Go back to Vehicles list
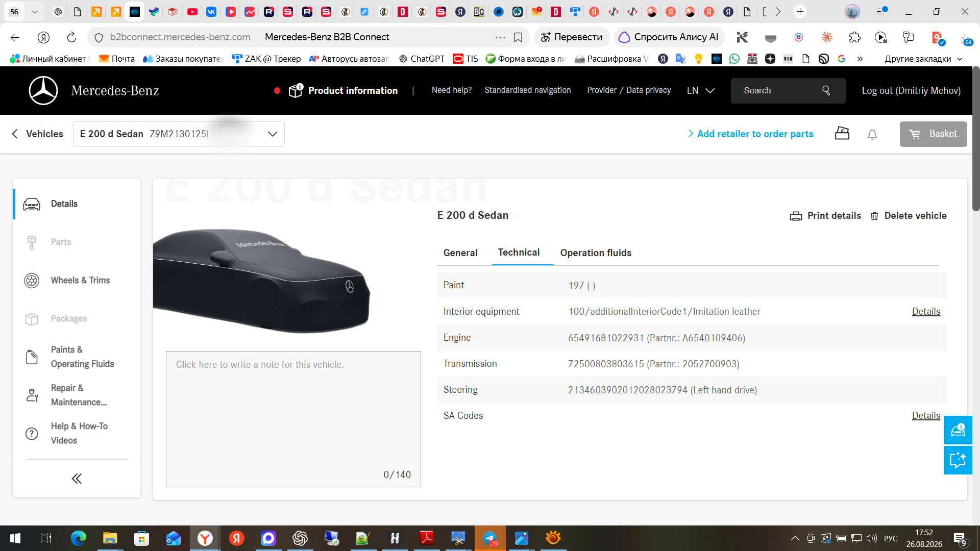Viewport: 980px width, 551px height. click(37, 134)
